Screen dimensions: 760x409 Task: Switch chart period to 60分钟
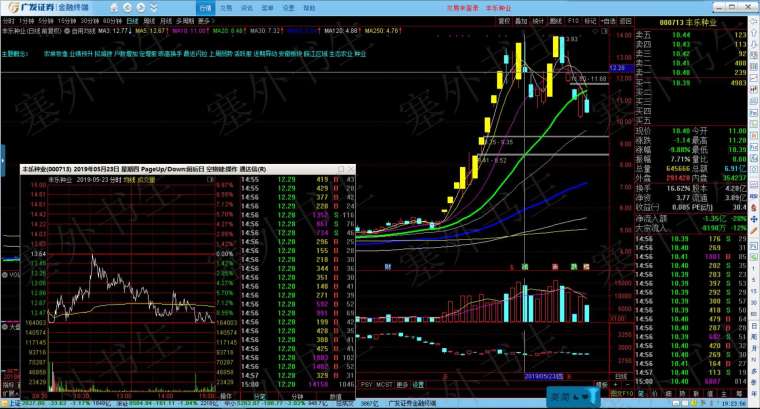(112, 21)
